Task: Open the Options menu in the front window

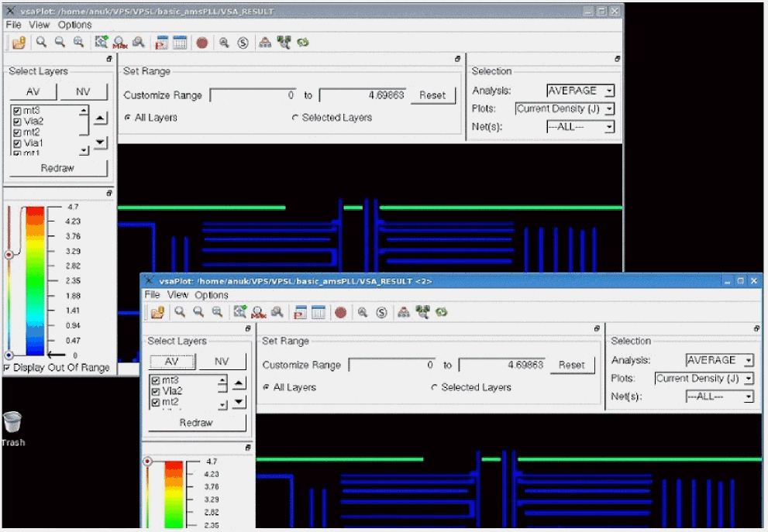Action: [212, 295]
